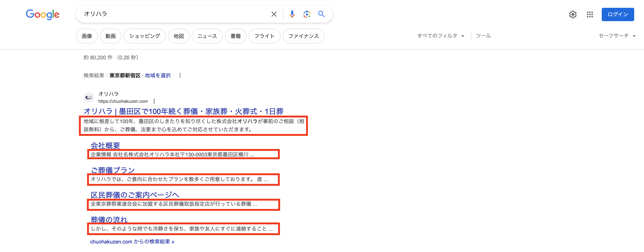644x252 pixels.
Task: Click snippet オリハラでは、ご意向に合わせたプラン
Action: coord(179,179)
